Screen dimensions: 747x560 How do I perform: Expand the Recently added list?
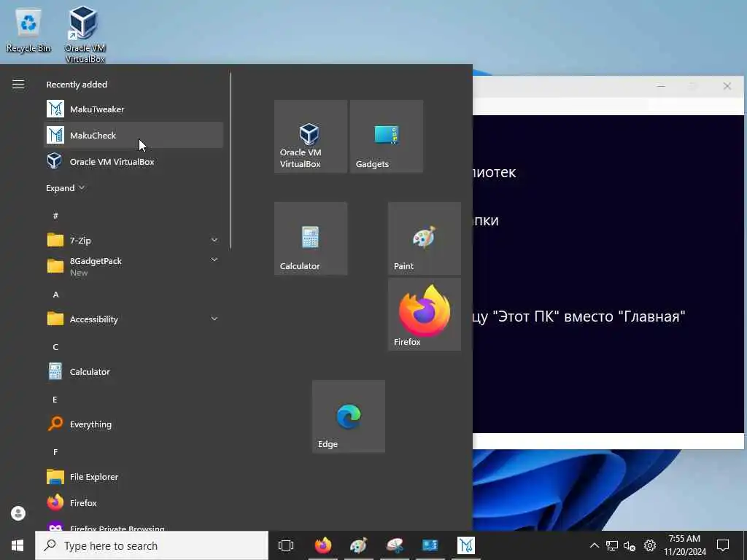65,188
